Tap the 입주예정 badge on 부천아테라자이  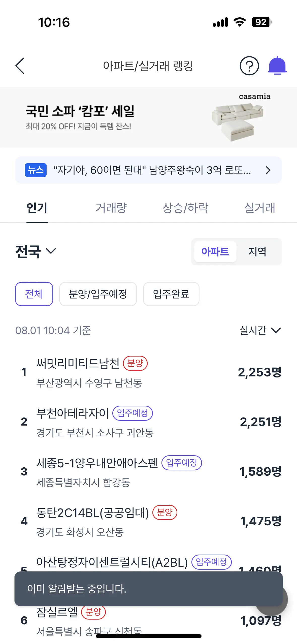pos(133,413)
